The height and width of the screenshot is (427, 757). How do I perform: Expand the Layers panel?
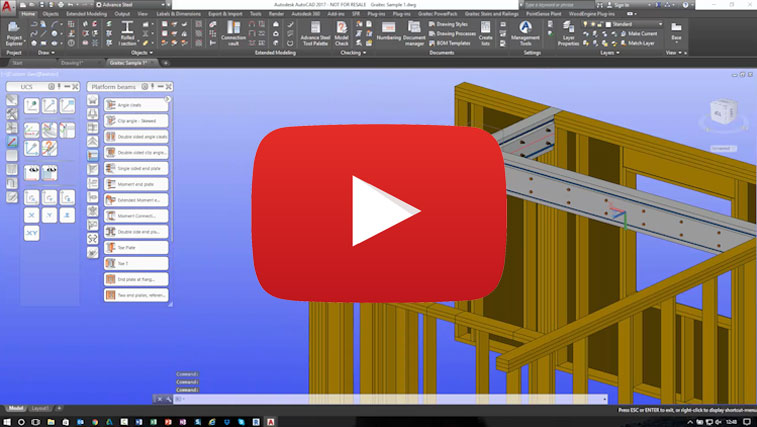point(610,53)
